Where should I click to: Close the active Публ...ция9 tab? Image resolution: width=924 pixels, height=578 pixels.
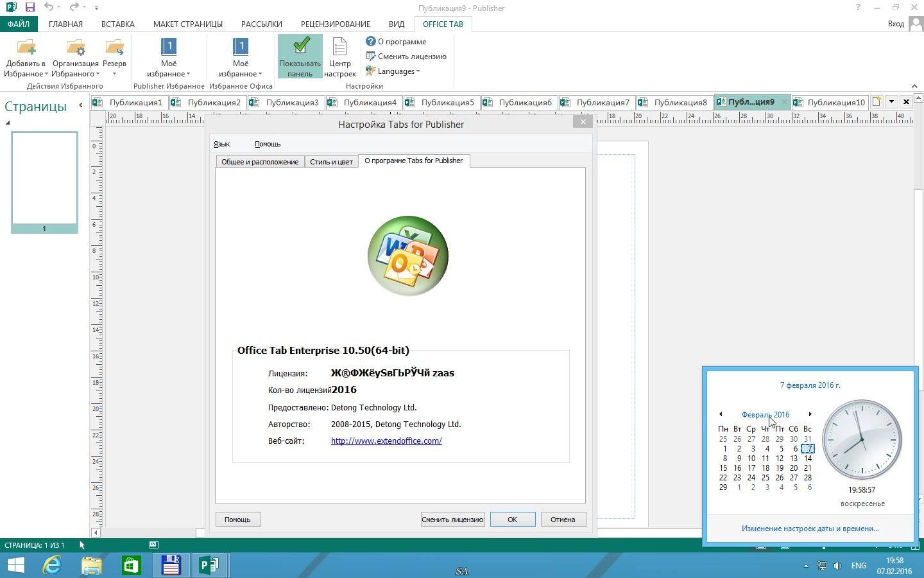click(784, 102)
